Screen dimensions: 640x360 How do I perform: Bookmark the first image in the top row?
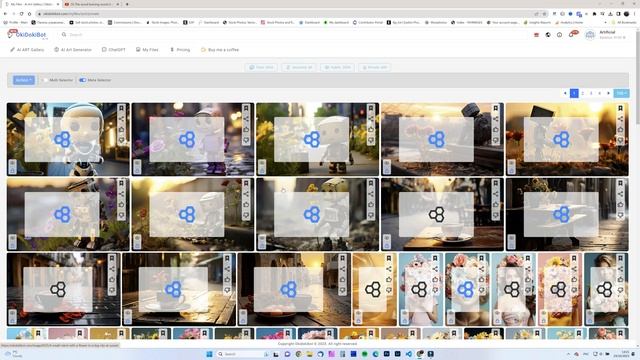pyautogui.click(x=121, y=108)
